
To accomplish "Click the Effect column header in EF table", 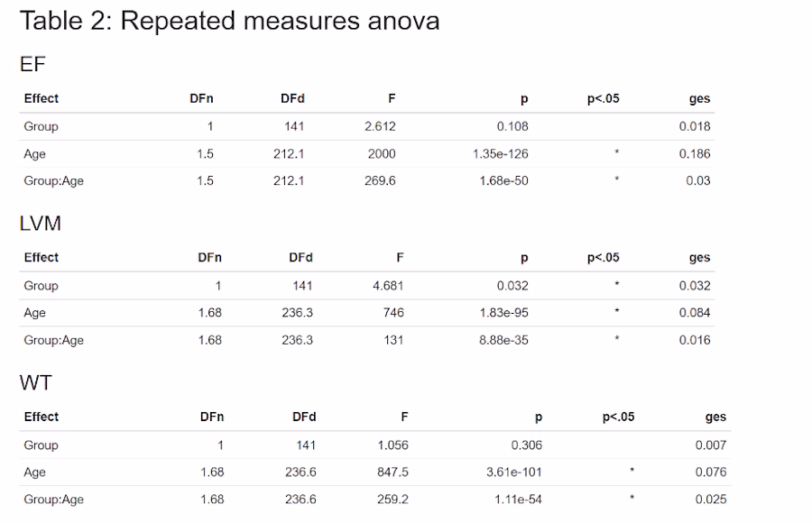I will pos(42,98).
